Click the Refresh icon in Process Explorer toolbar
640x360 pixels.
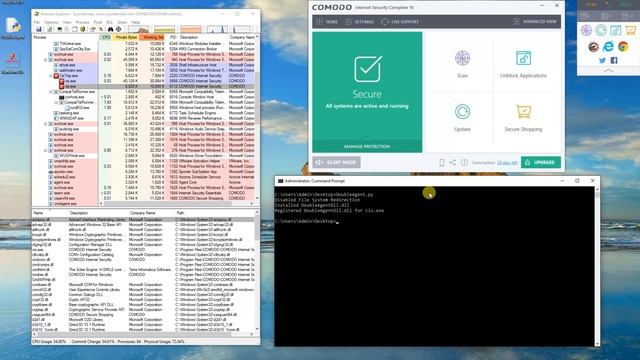49,29
